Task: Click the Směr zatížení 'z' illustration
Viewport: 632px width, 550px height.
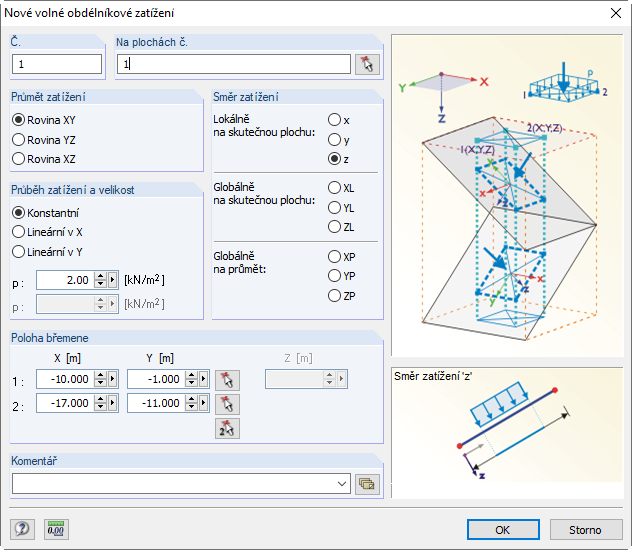Action: pos(507,432)
